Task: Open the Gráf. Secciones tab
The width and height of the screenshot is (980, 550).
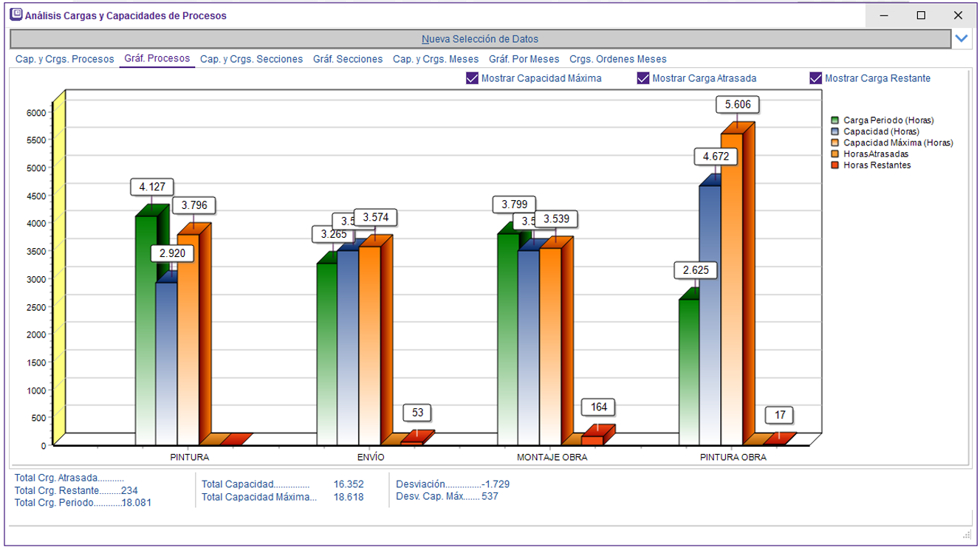Action: point(348,59)
